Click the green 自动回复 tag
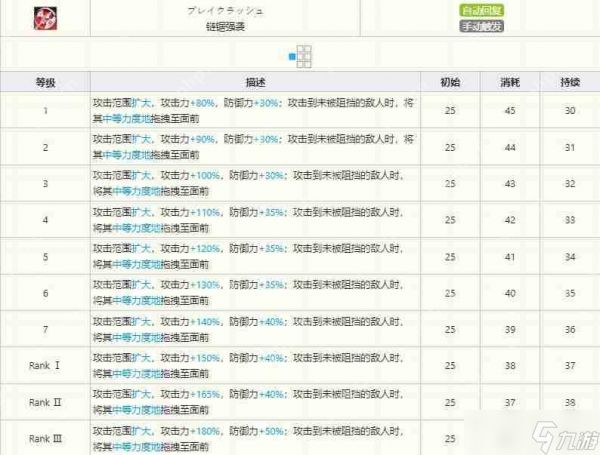 click(481, 10)
